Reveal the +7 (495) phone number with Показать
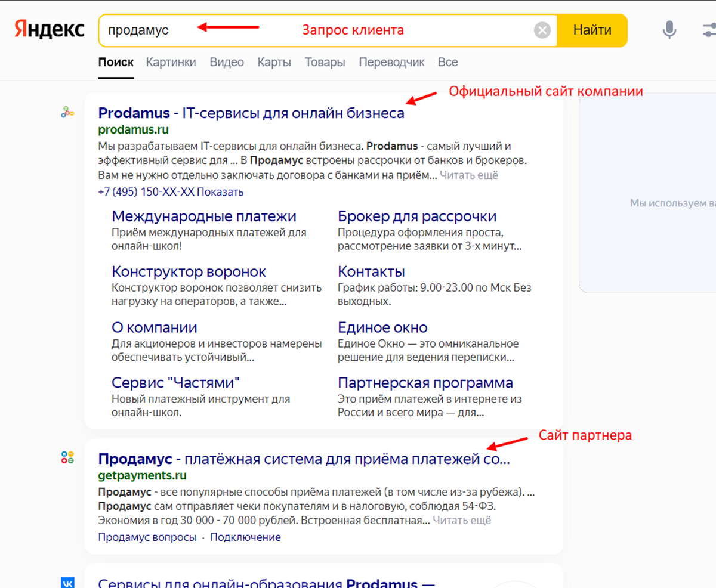This screenshot has width=716, height=588. (220, 192)
